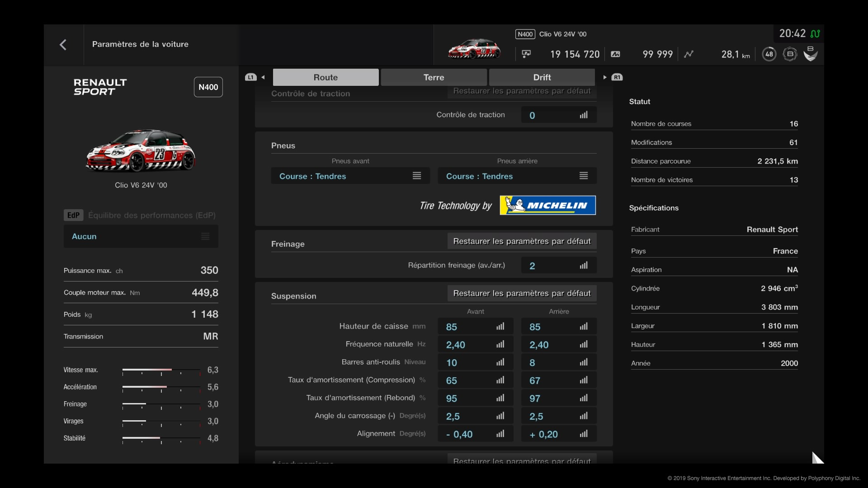Click the Clio V6 thumbnail in header

(474, 48)
